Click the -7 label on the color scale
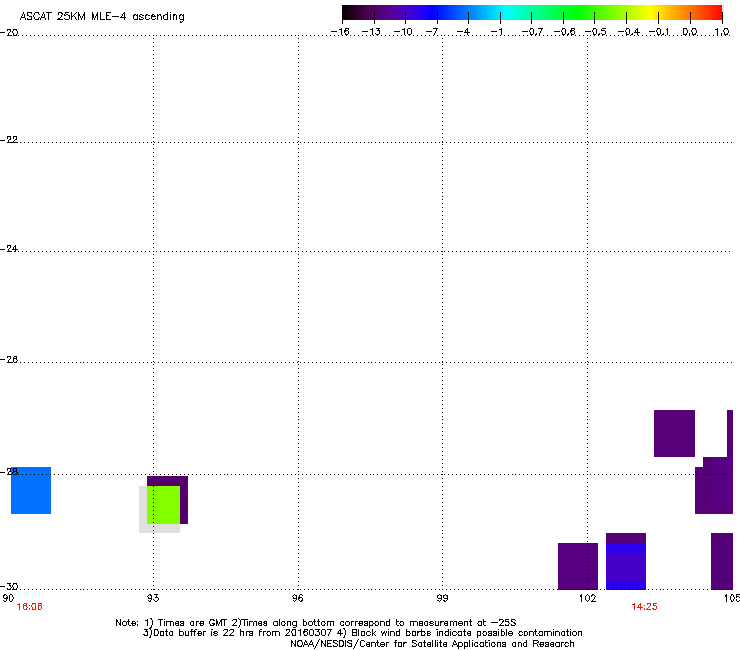The height and width of the screenshot is (650, 740). [432, 32]
